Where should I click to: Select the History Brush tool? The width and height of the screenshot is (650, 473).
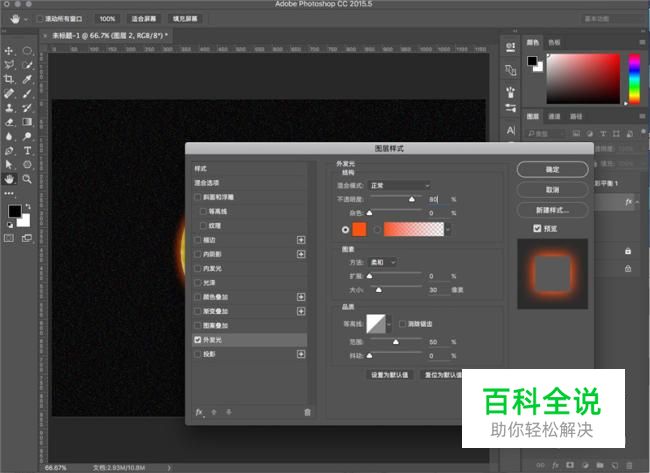[27, 108]
